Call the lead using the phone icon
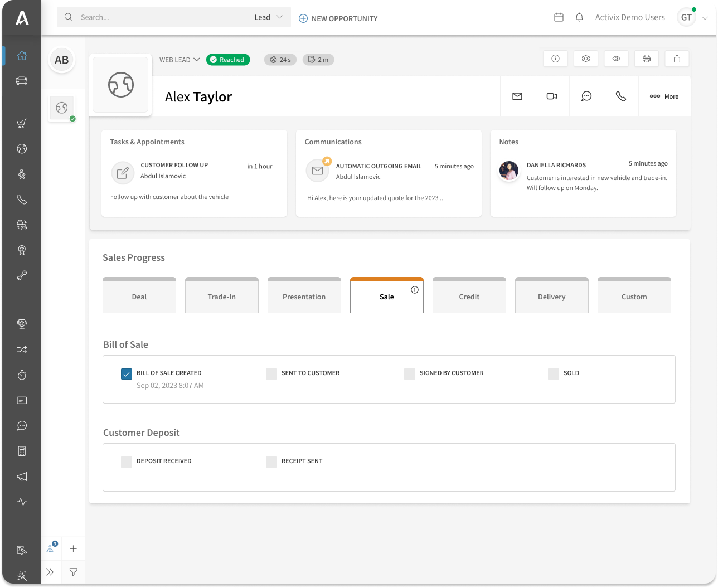 620,96
